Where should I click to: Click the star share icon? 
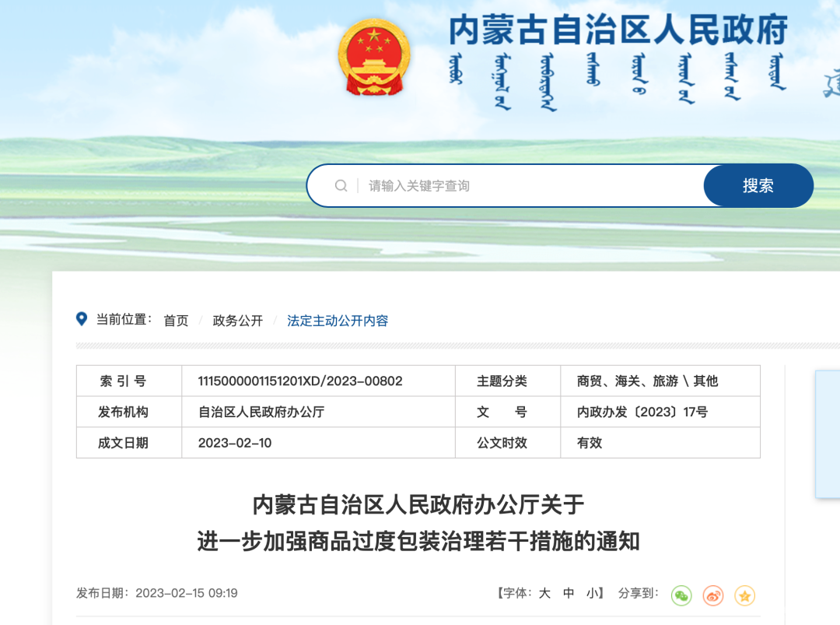point(744,595)
